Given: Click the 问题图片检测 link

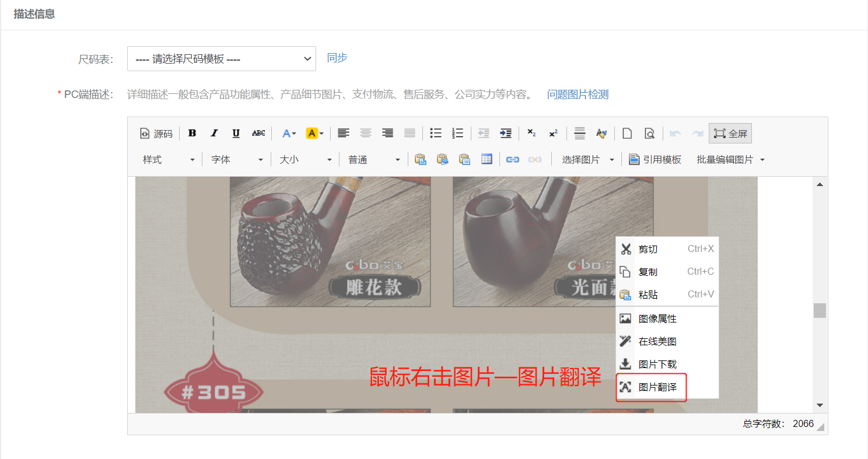Looking at the screenshot, I should coord(577,94).
